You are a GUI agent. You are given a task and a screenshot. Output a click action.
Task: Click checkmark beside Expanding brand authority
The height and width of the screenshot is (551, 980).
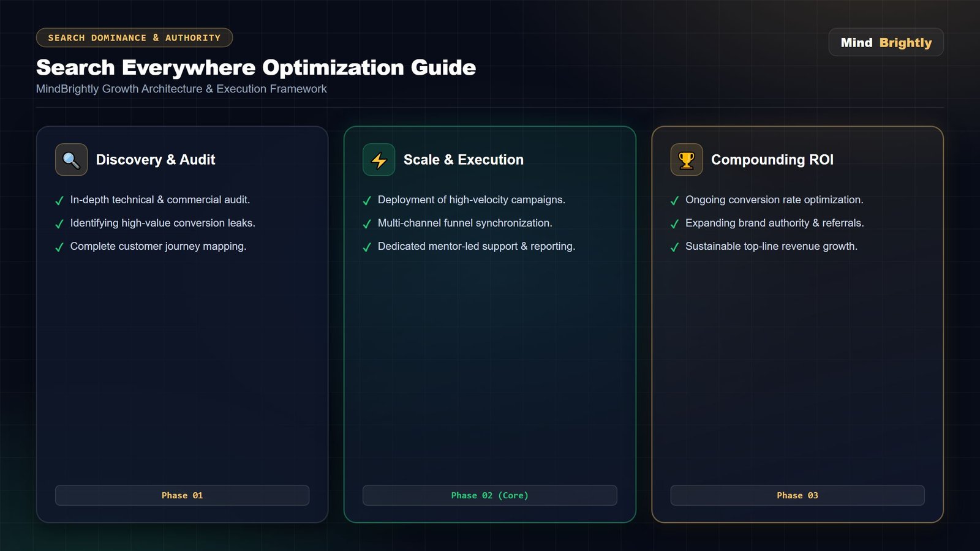point(674,224)
